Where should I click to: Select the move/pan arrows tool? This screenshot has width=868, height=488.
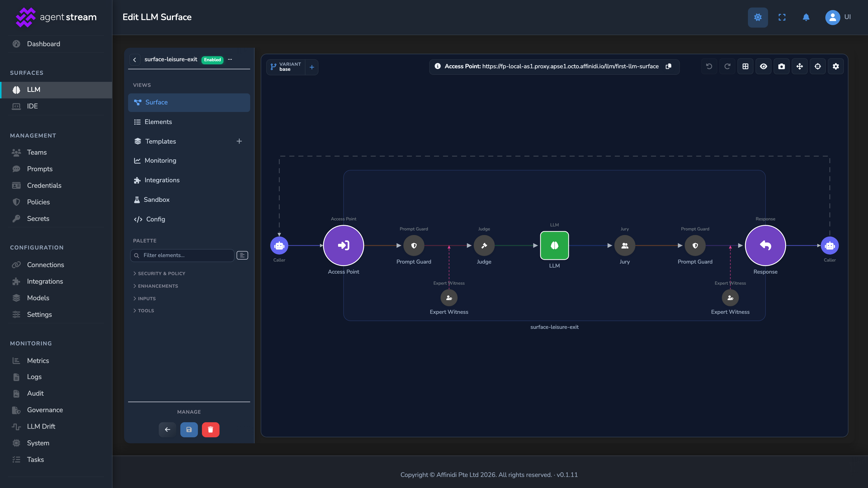click(x=800, y=66)
